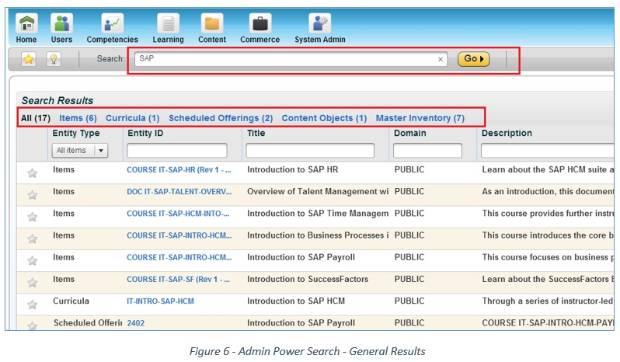Click the Search Results heading
620x362 pixels.
point(57,100)
